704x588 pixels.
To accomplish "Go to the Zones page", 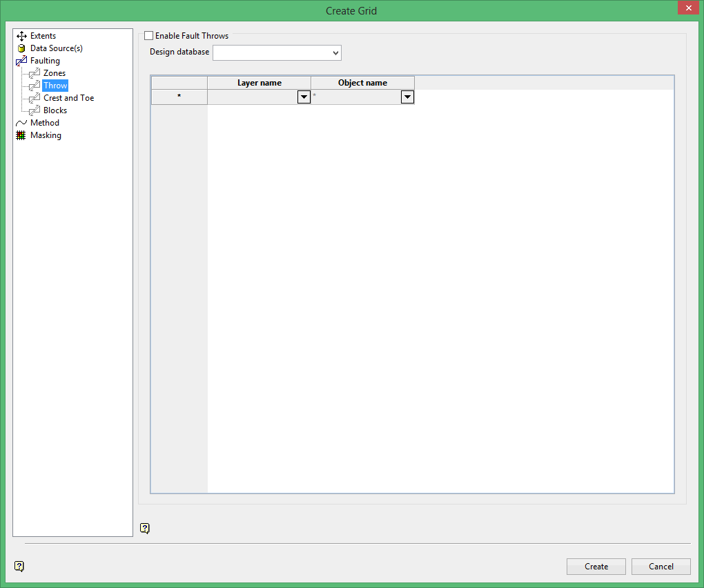I will tap(55, 73).
